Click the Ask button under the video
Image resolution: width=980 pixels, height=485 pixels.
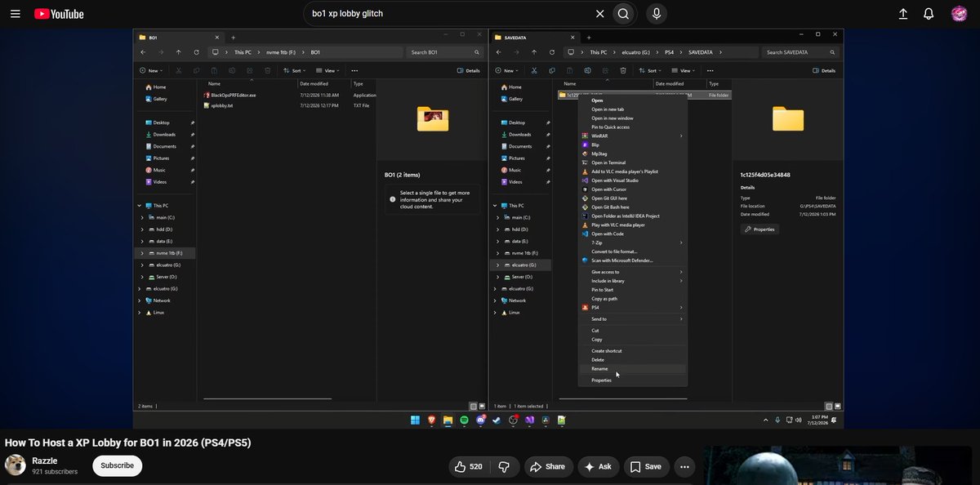(x=599, y=466)
